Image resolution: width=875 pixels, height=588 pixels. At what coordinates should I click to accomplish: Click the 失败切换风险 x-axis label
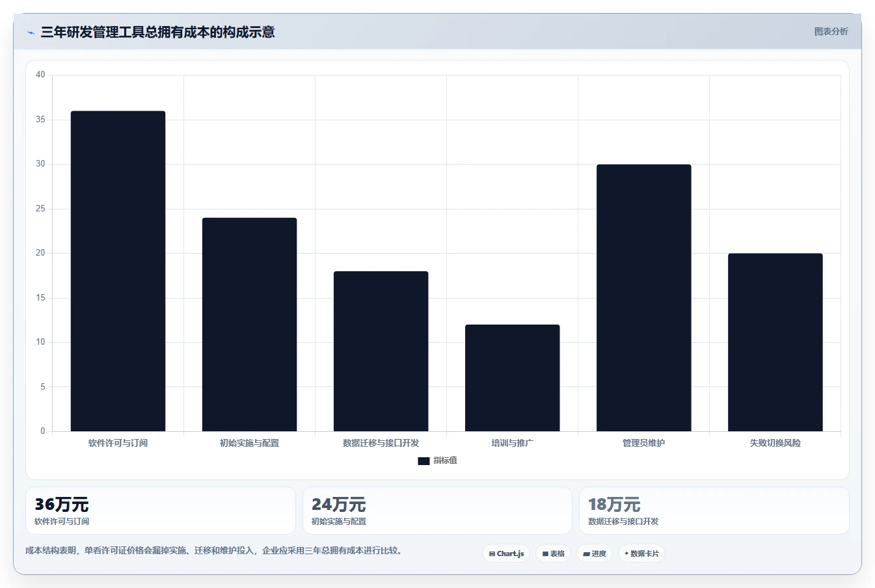(x=775, y=443)
